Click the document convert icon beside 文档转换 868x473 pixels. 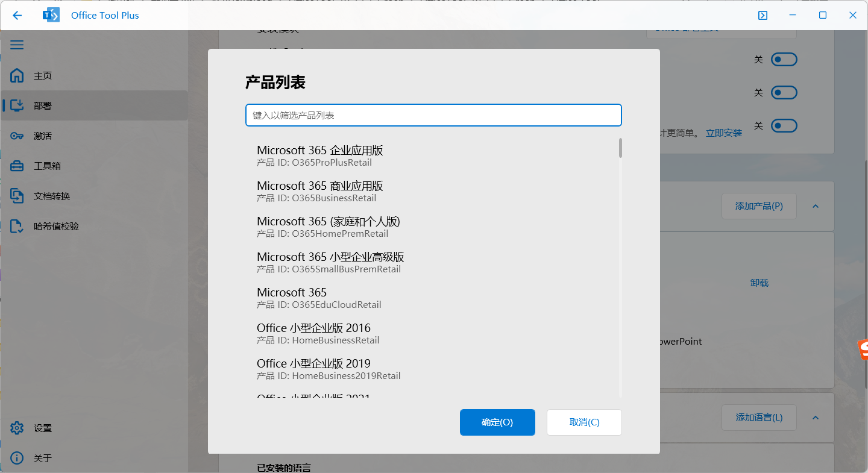coord(17,196)
